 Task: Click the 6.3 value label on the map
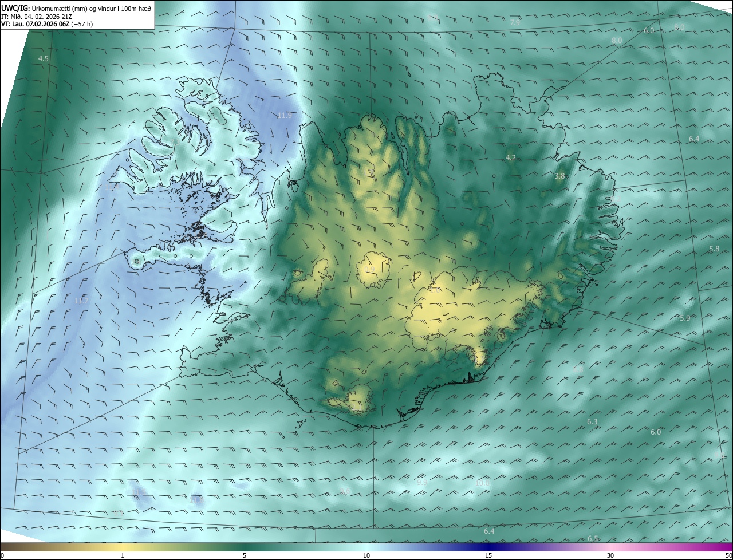[592, 422]
